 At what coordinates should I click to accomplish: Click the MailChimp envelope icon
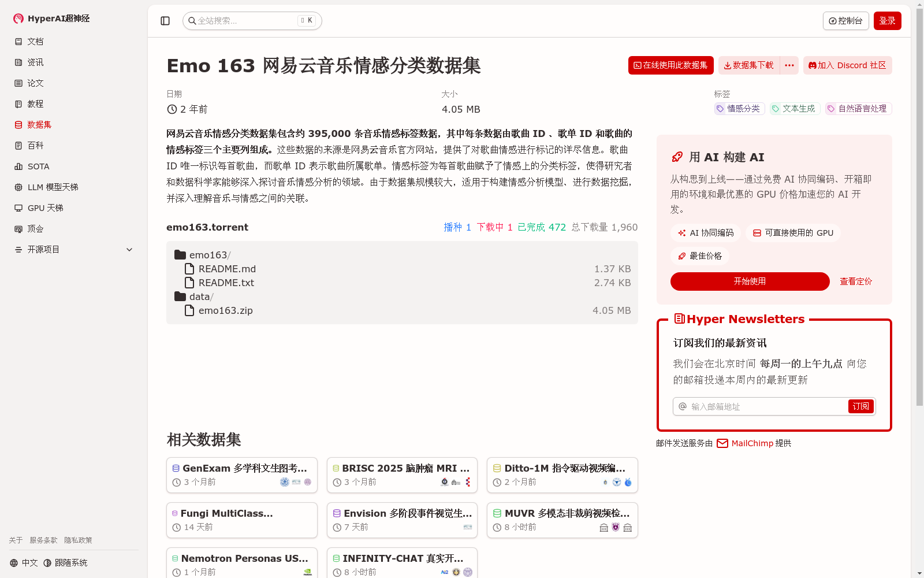tap(722, 443)
